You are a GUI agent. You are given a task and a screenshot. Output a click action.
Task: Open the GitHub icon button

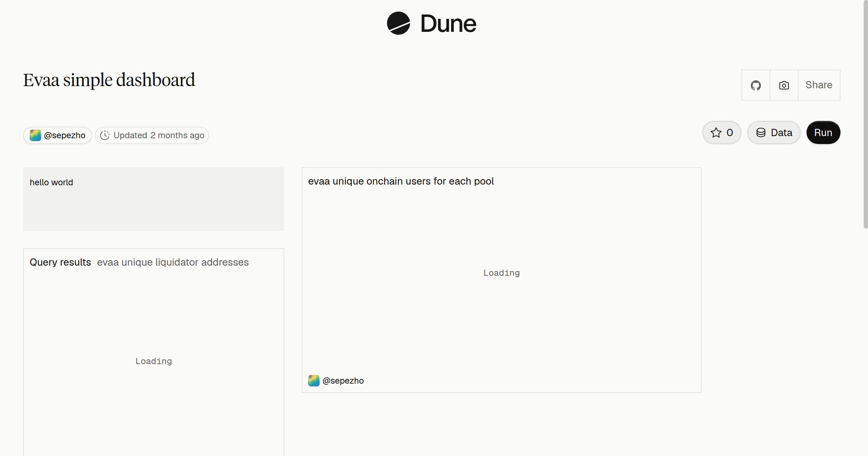(756, 85)
